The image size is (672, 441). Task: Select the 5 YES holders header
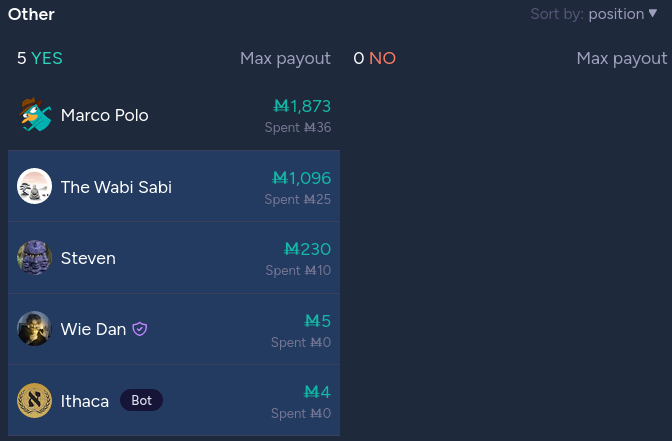click(40, 58)
